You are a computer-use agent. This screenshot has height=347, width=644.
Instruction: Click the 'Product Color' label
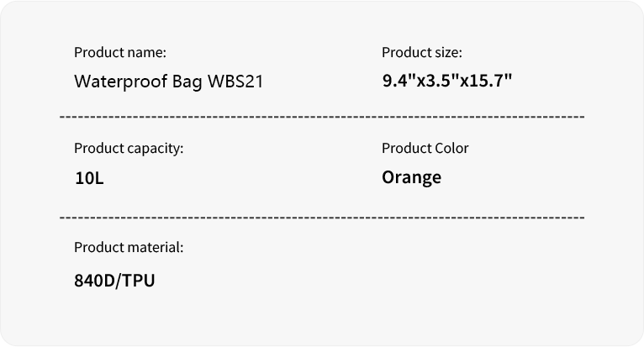pyautogui.click(x=425, y=148)
